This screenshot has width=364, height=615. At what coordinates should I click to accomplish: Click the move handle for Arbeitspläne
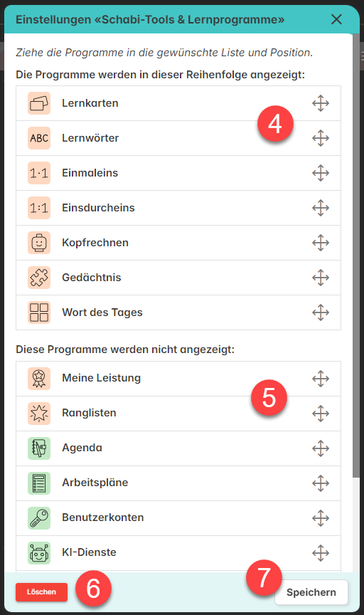[x=321, y=483]
